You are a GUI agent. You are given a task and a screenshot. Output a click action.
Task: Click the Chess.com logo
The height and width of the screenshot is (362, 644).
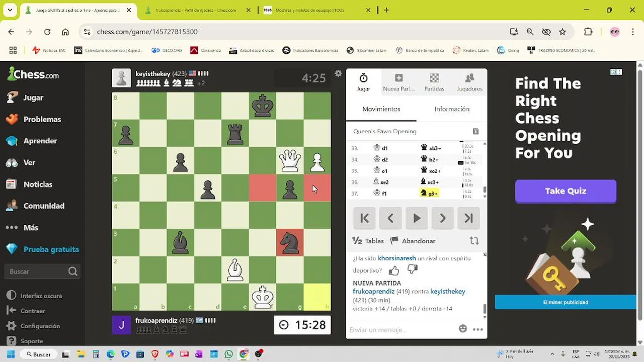tap(33, 74)
